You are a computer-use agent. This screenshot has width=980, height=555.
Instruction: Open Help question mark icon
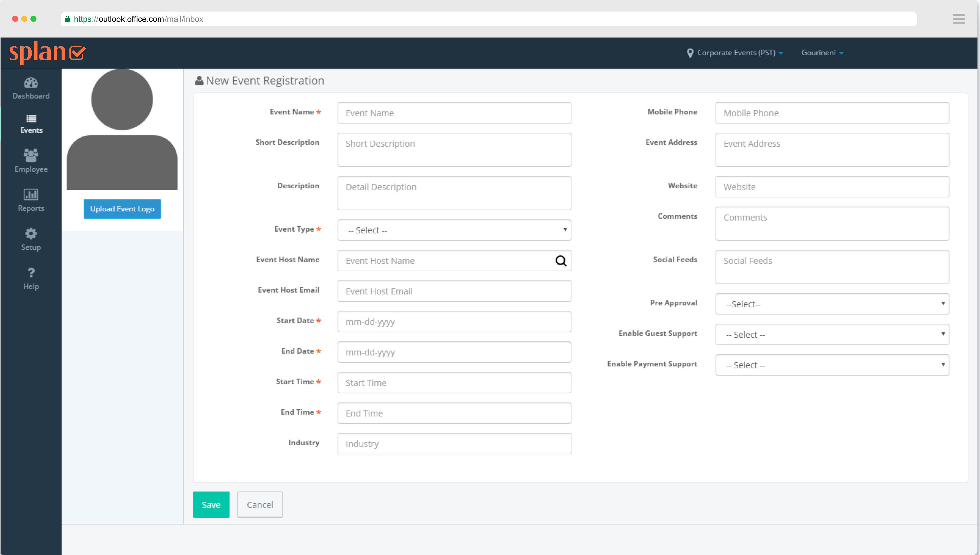pos(31,272)
